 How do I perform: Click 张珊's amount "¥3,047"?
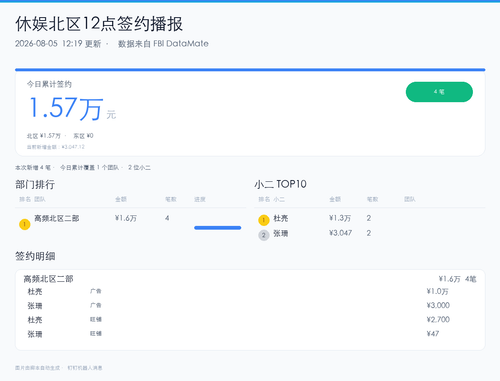coord(340,233)
